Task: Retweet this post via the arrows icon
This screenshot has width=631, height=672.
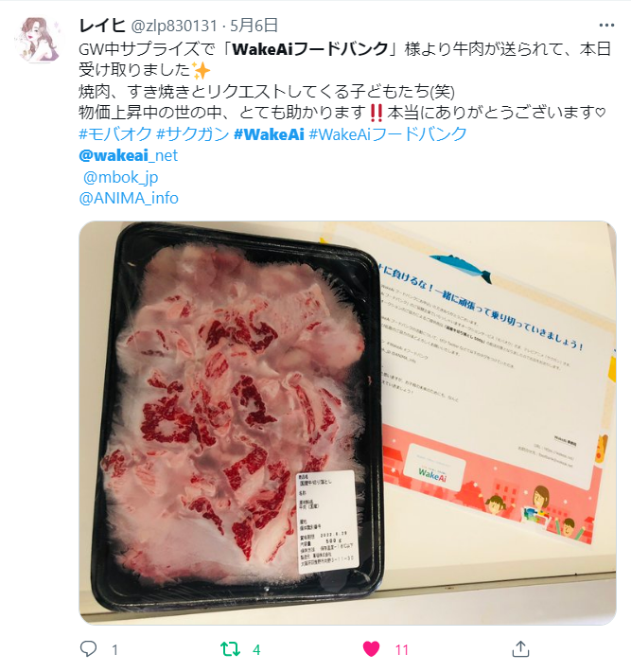Action: point(230,649)
